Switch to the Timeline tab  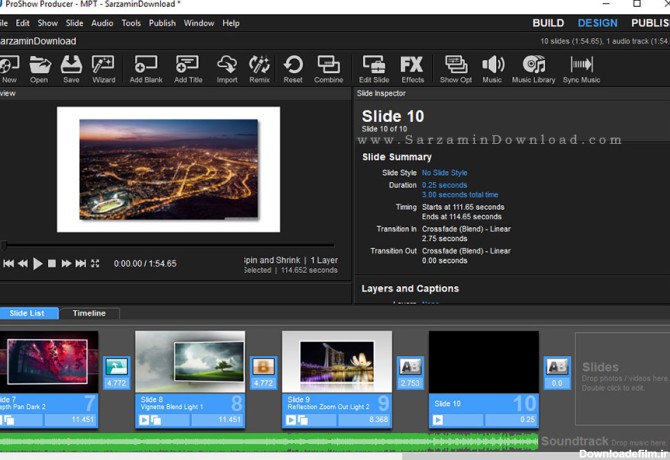tap(89, 313)
